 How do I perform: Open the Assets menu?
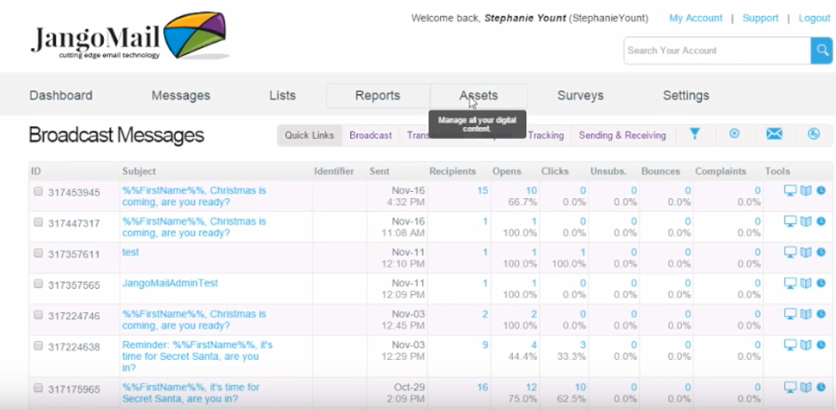pyautogui.click(x=479, y=95)
